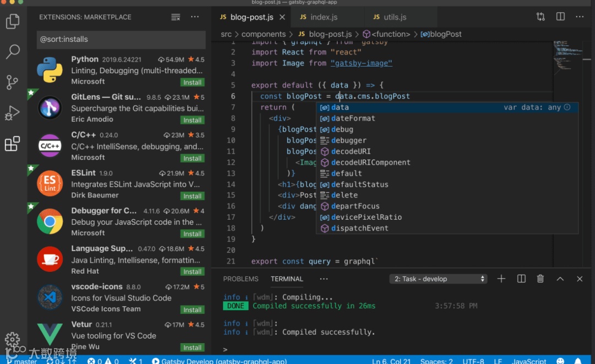Clear extensions search results icon
This screenshot has height=364, width=595.
click(x=175, y=17)
